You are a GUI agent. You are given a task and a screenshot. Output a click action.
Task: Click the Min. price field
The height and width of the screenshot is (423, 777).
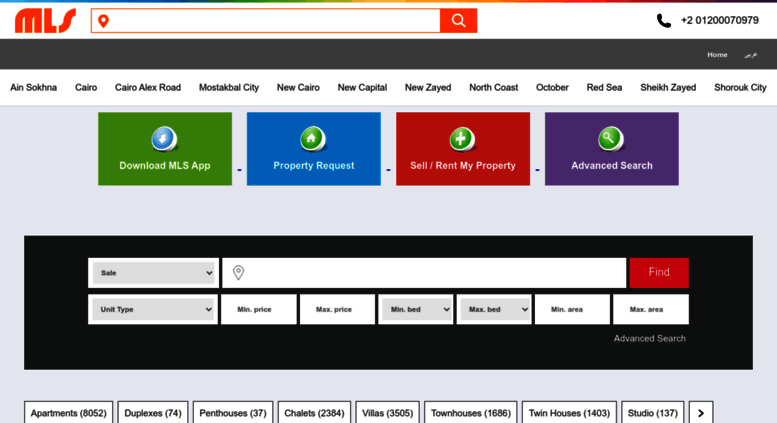click(x=259, y=310)
